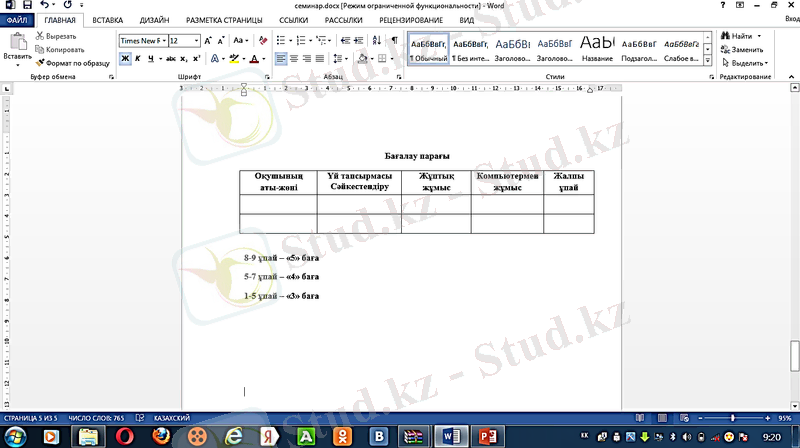This screenshot has width=800, height=448.
Task: Toggle strikethrough (abc) formatting
Action: (x=170, y=59)
